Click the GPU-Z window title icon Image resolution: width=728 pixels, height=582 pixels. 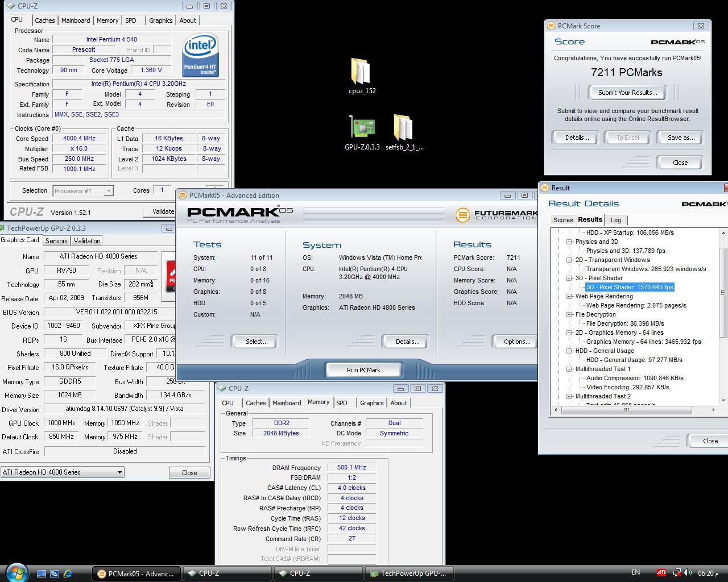point(3,228)
